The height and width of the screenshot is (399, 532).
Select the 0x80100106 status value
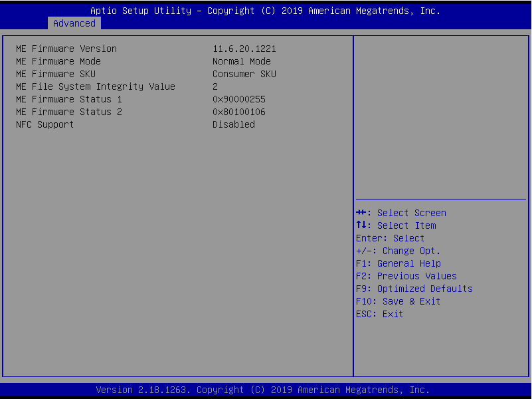[x=239, y=112]
